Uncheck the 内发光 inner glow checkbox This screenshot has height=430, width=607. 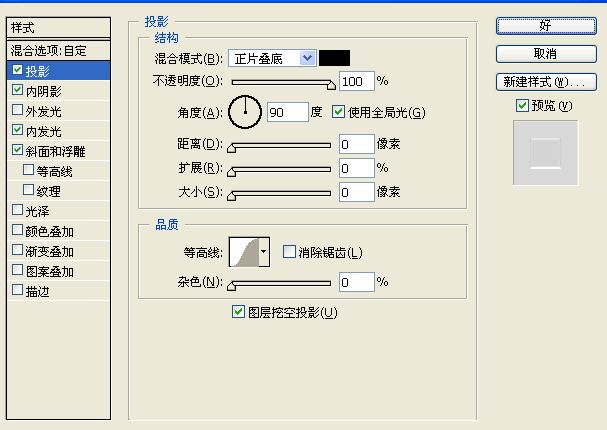tap(17, 130)
